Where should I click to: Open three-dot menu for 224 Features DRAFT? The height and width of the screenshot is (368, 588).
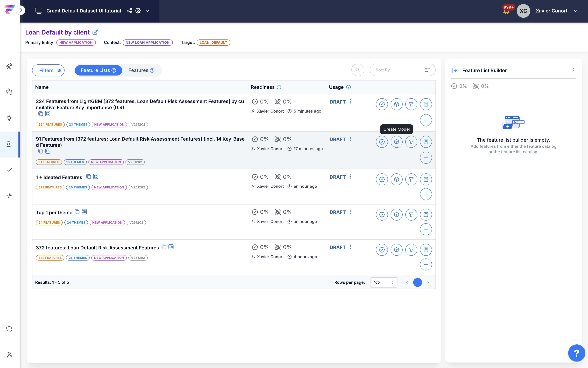[350, 101]
